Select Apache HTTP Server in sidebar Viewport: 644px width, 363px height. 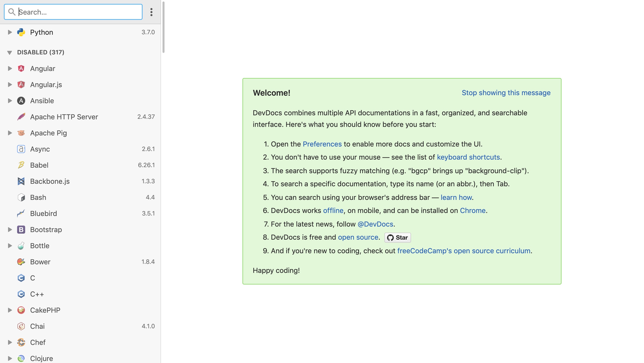tap(80, 117)
